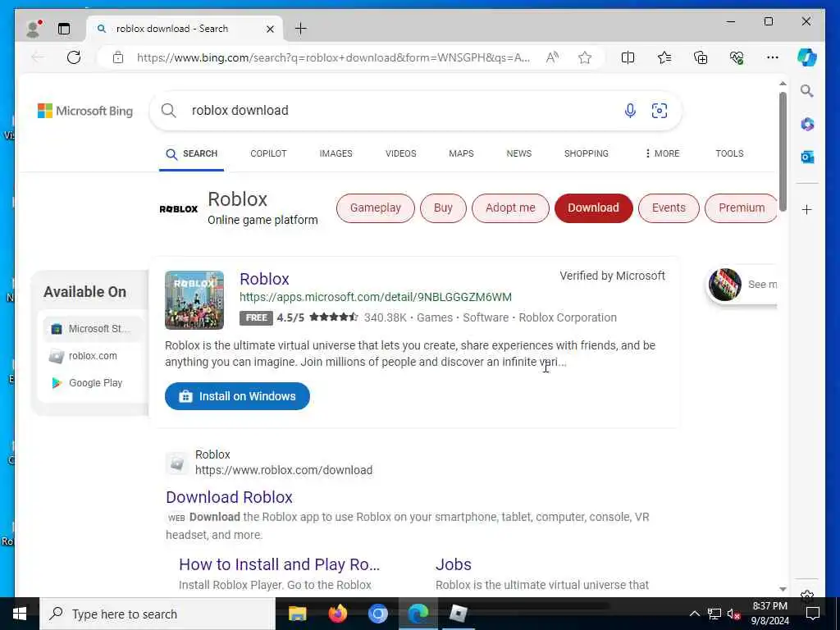Launch Firefox from taskbar

pos(337,614)
